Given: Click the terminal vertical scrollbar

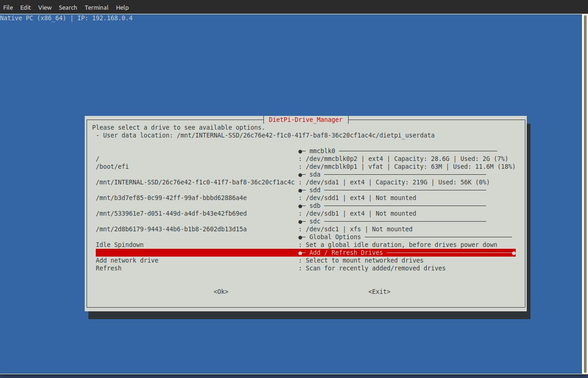Looking at the screenshot, I should 585,193.
